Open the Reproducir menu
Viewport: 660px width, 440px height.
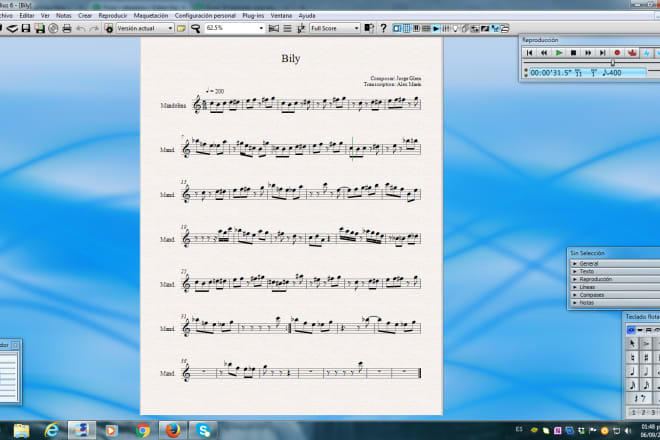point(112,16)
